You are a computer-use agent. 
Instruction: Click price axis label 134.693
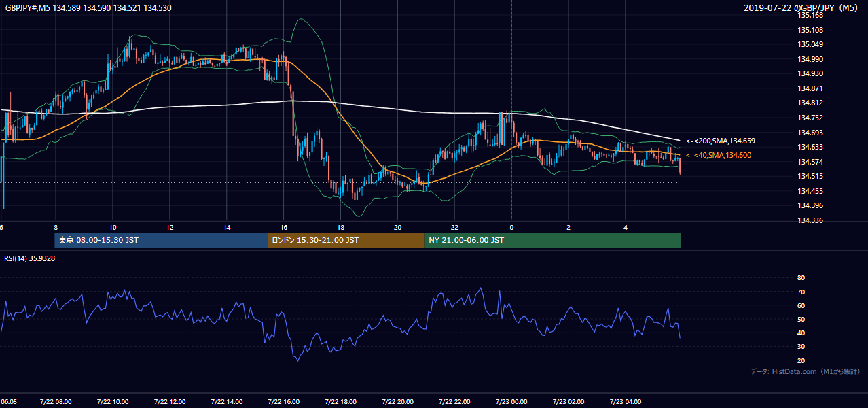point(810,133)
